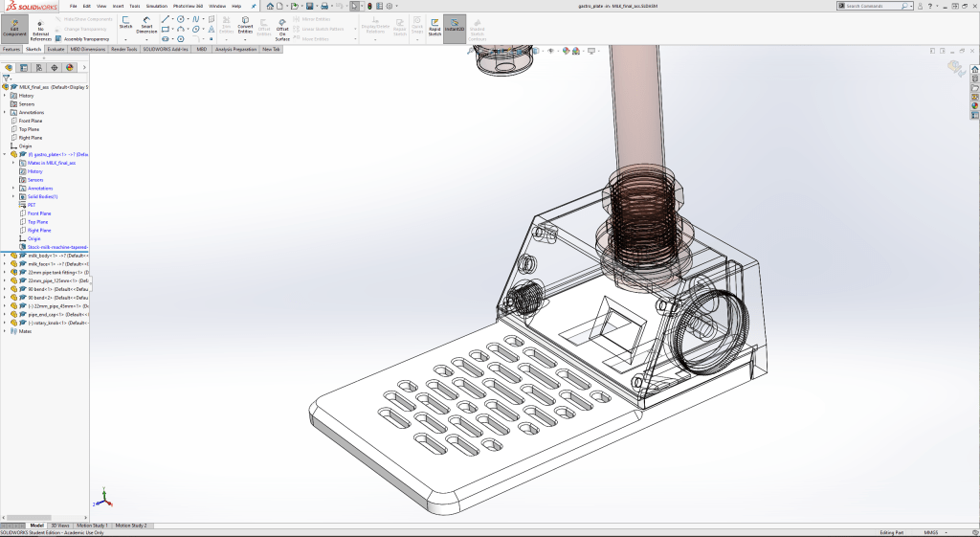The width and height of the screenshot is (980, 537).
Task: Switch to the Motion Study 1 tab
Action: (x=92, y=526)
